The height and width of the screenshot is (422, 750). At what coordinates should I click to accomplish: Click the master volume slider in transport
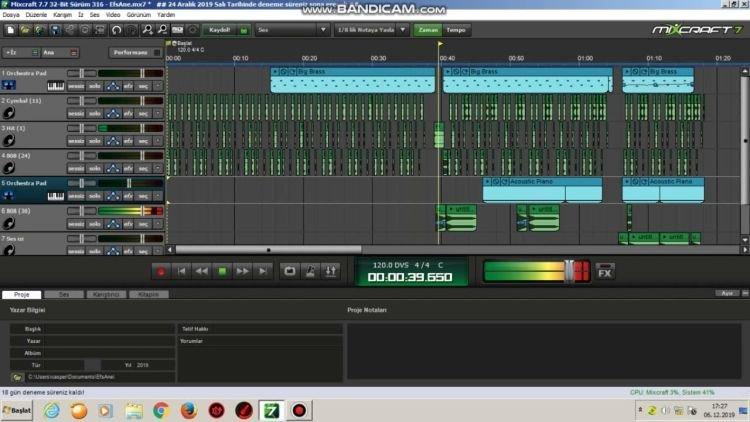click(569, 271)
